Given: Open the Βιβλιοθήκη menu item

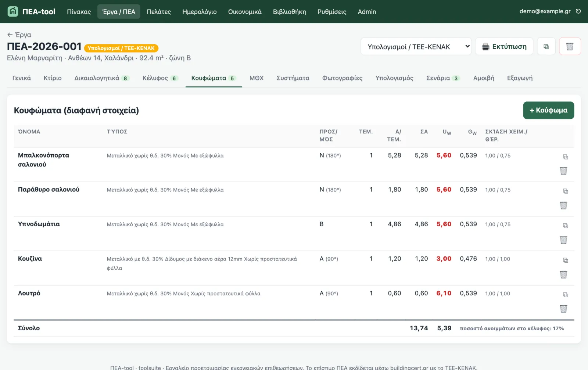Looking at the screenshot, I should click(x=290, y=12).
